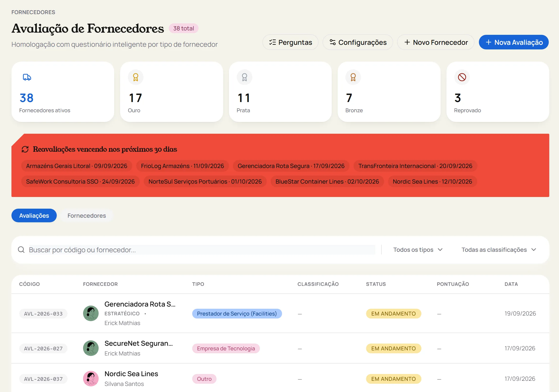The height and width of the screenshot is (392, 559).
Task: Click EM ANDAMENTO status for AVL-2026-033
Action: (394, 314)
